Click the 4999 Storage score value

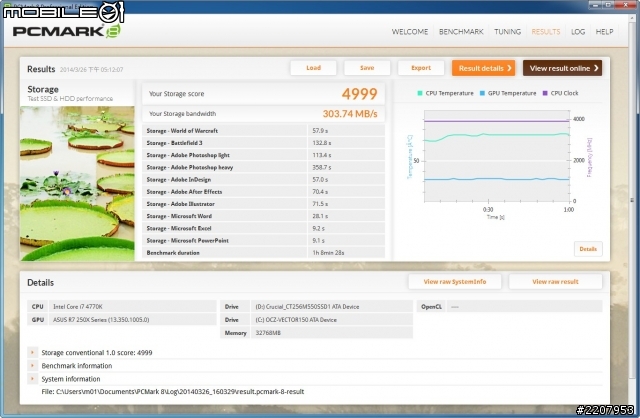click(359, 94)
